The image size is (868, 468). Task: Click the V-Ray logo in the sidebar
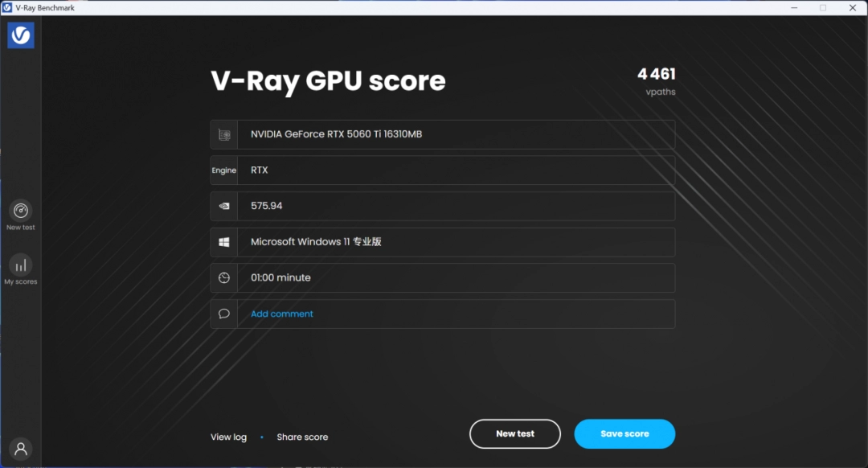[x=20, y=35]
